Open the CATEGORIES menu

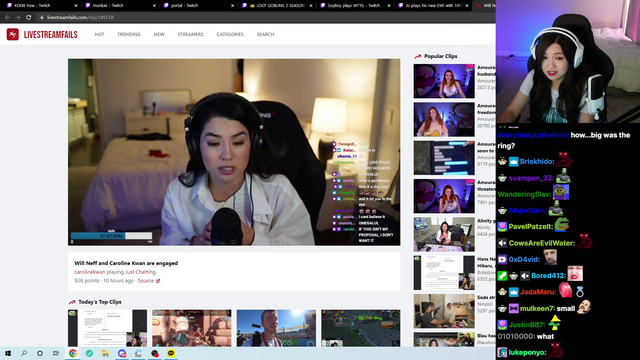[230, 34]
